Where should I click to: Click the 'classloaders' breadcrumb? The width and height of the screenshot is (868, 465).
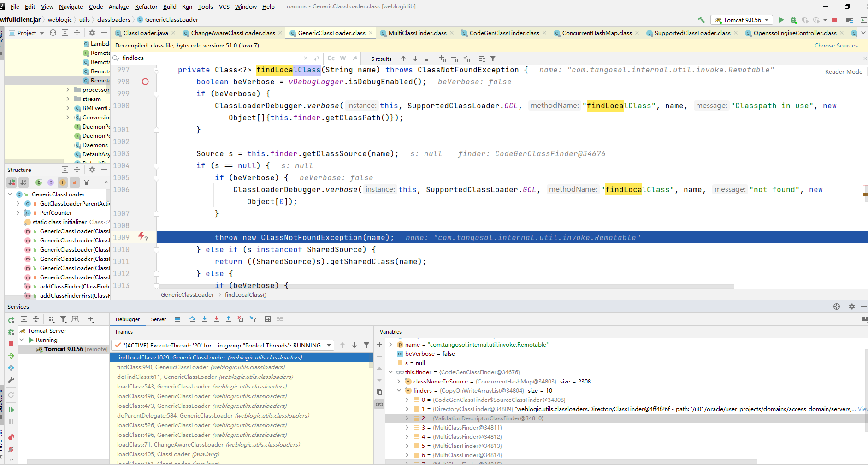(113, 19)
